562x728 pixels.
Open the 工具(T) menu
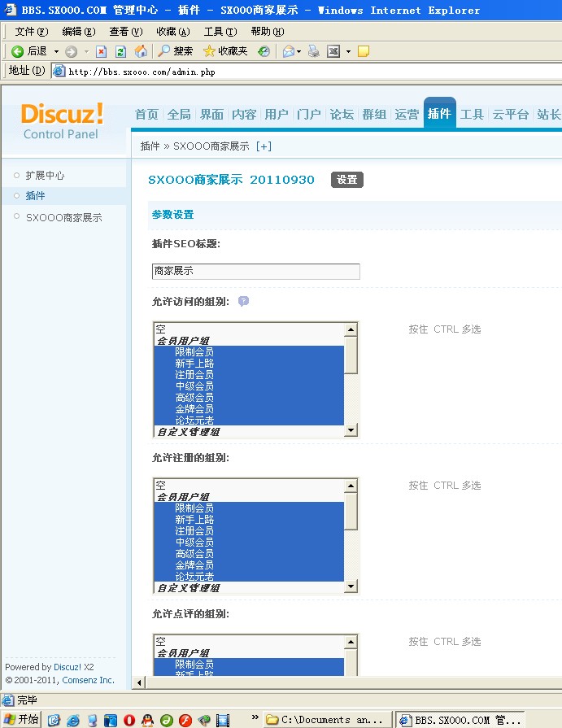(220, 32)
